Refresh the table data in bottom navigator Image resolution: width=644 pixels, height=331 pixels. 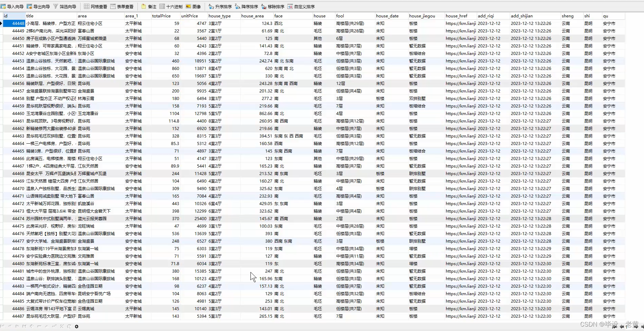(x=69, y=326)
